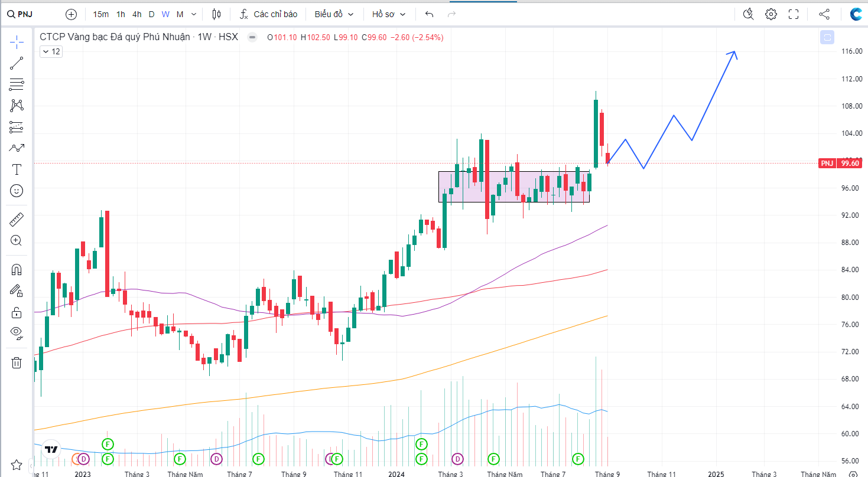Undo the last chart action

[430, 14]
